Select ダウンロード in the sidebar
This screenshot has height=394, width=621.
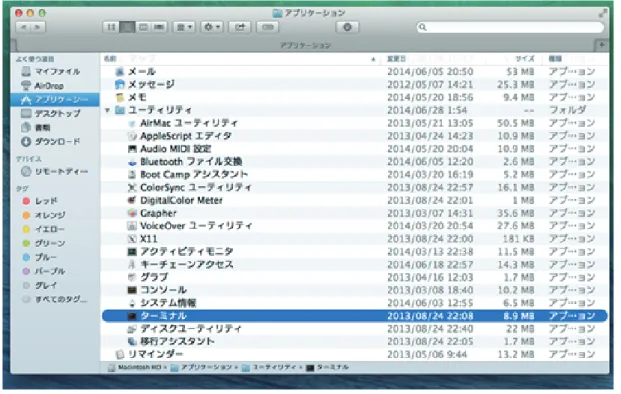coord(51,141)
